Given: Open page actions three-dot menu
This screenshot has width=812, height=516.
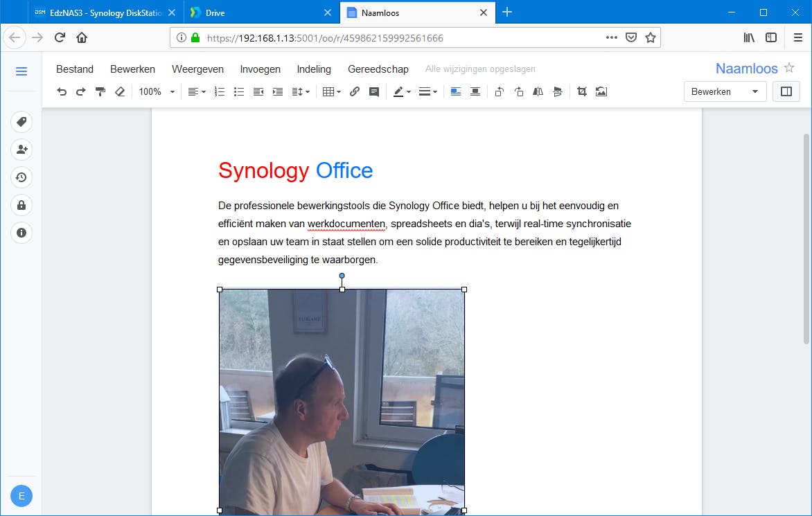Looking at the screenshot, I should point(612,37).
